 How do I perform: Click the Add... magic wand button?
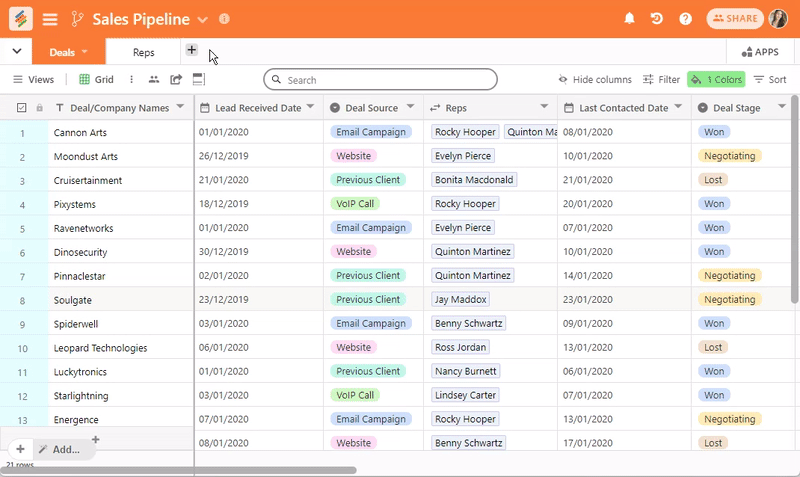point(64,449)
